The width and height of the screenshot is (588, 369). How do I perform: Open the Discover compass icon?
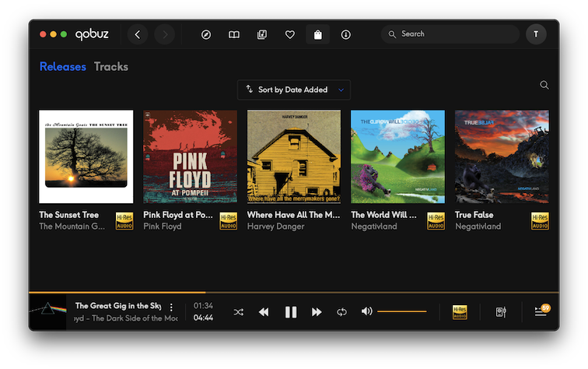click(x=206, y=34)
